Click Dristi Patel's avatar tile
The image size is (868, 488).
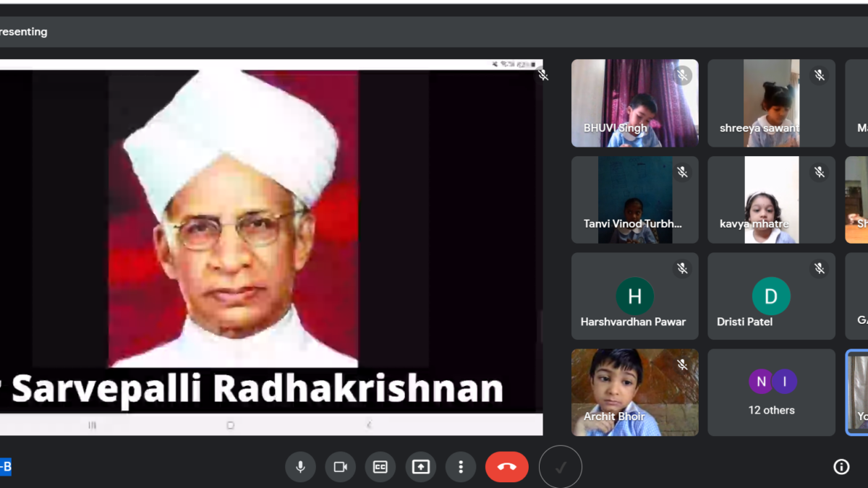[771, 296]
